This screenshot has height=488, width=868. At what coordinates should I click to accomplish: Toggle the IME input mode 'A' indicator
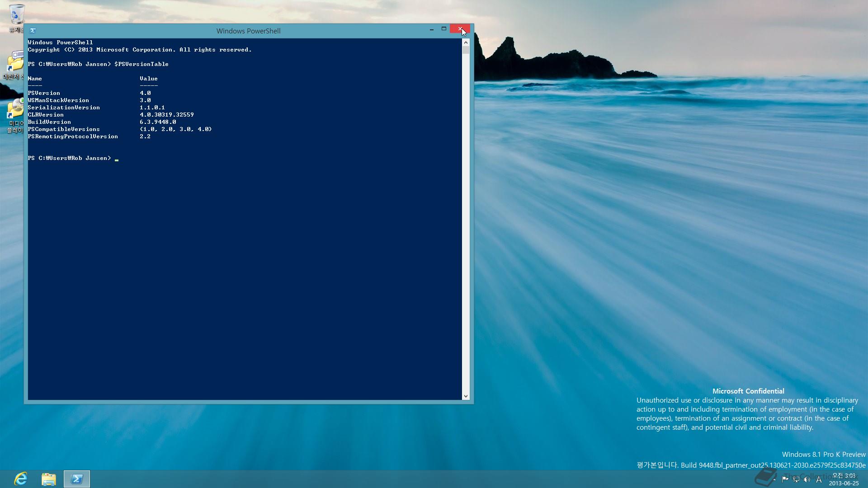click(x=819, y=479)
